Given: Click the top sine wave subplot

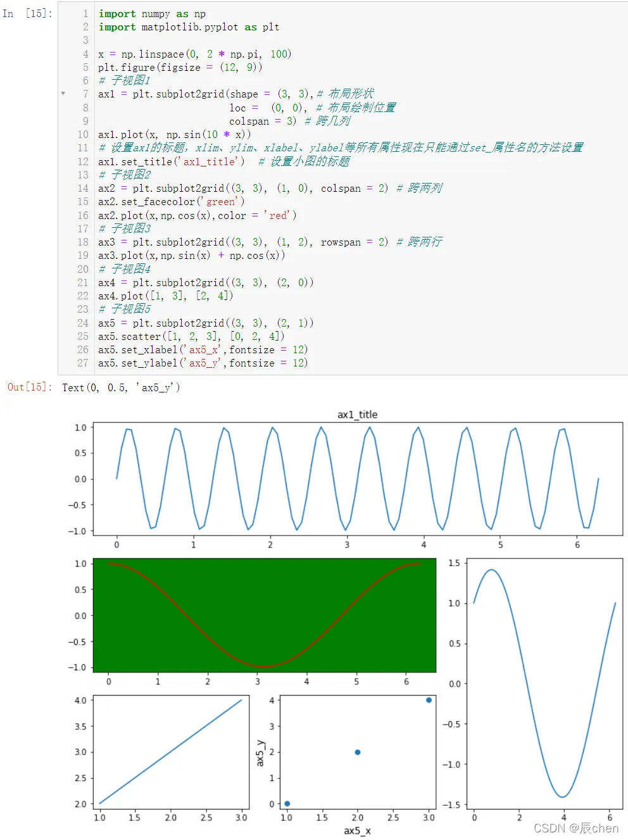Looking at the screenshot, I should 358,479.
